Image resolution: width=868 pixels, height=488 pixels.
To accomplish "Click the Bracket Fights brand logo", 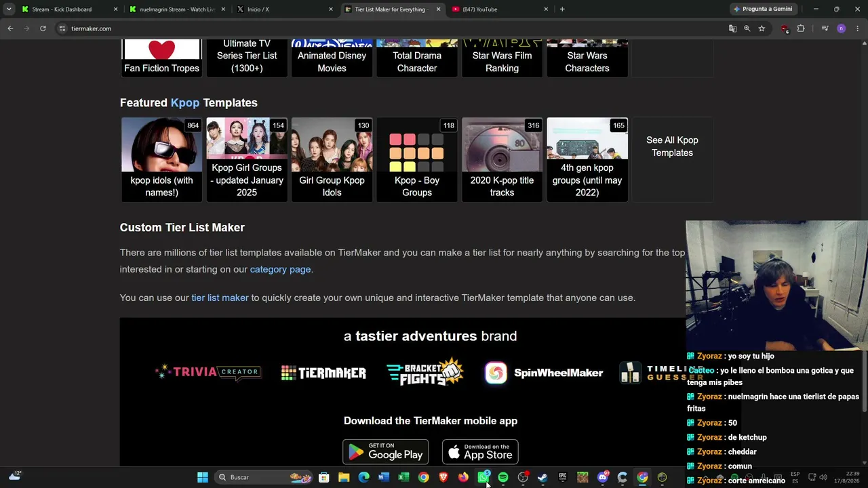I will coord(425,372).
